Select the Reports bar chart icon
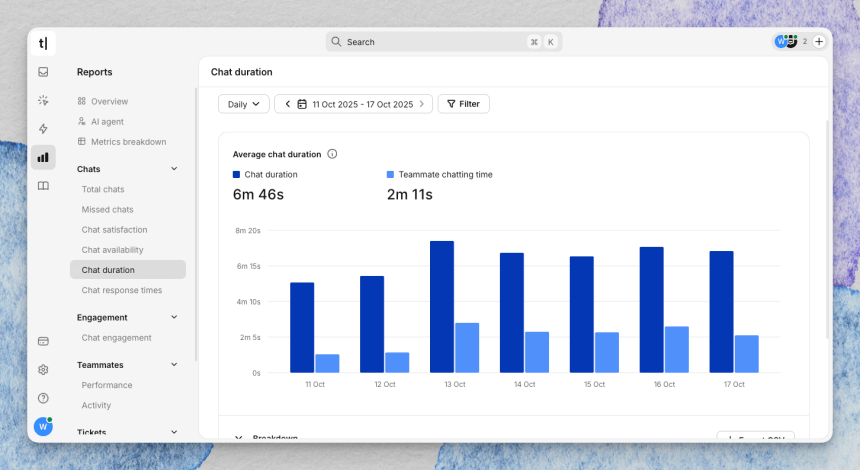Image resolution: width=860 pixels, height=470 pixels. [x=43, y=157]
